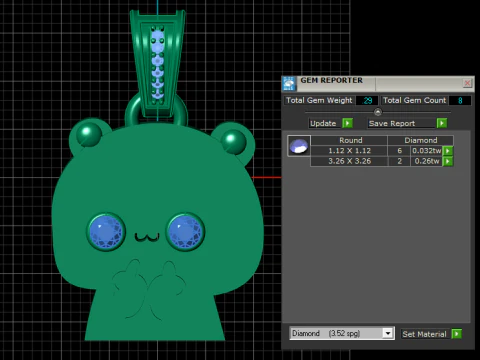
Task: Click the 0.26tw weight value
Action: 427,161
